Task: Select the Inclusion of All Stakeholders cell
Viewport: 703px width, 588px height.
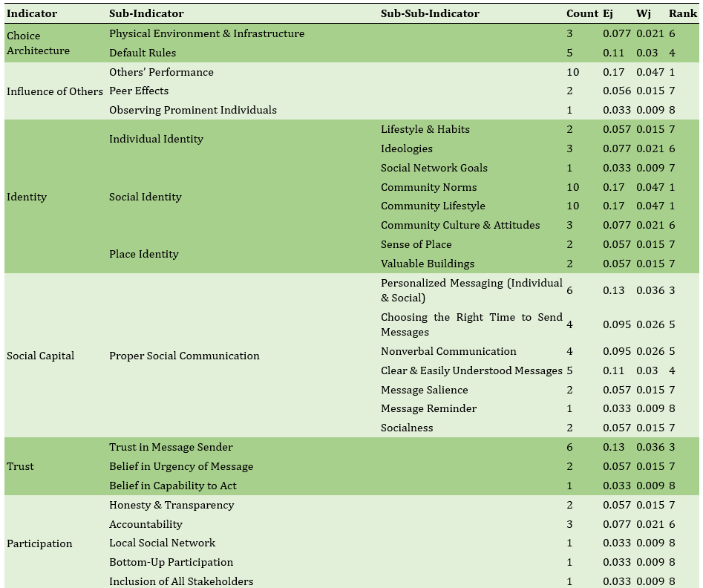Action: 181,581
